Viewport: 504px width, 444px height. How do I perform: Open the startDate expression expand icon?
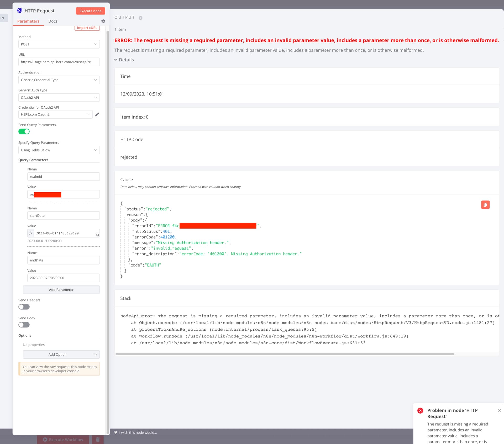coord(97,235)
